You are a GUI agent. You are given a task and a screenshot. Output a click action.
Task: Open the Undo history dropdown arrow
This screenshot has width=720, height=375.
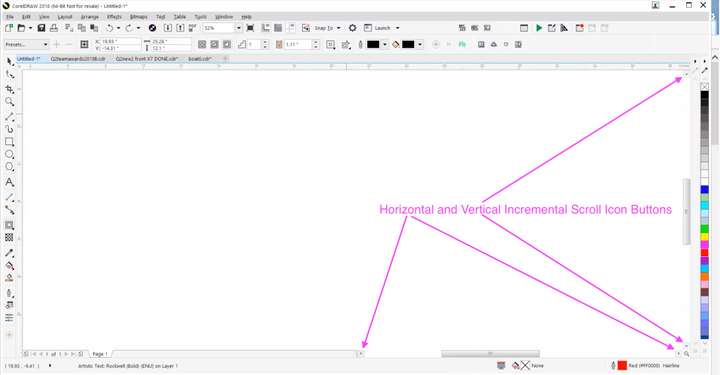[118, 28]
